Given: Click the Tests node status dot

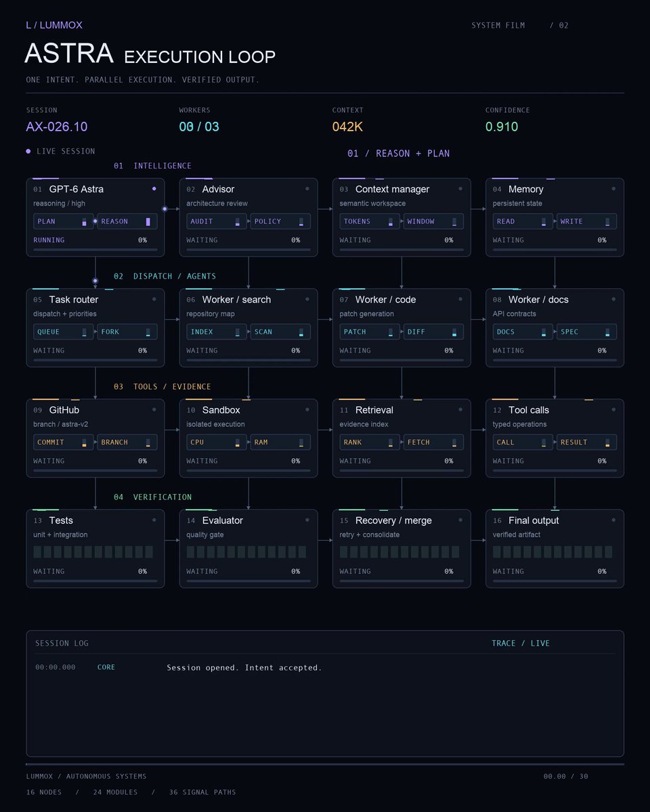Looking at the screenshot, I should [154, 520].
